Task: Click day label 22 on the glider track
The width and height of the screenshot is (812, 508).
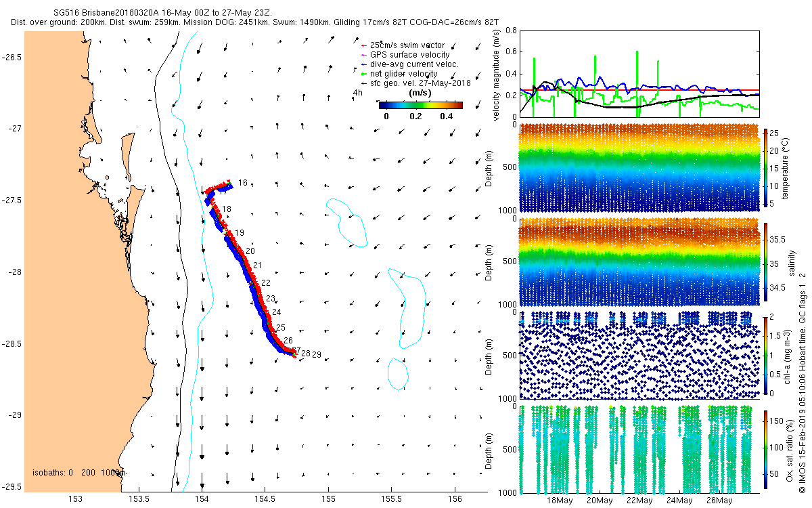Action: point(266,282)
